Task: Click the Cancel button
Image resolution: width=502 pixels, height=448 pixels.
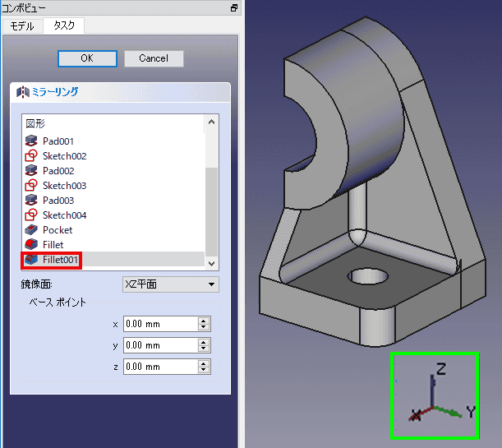Action: click(x=154, y=58)
